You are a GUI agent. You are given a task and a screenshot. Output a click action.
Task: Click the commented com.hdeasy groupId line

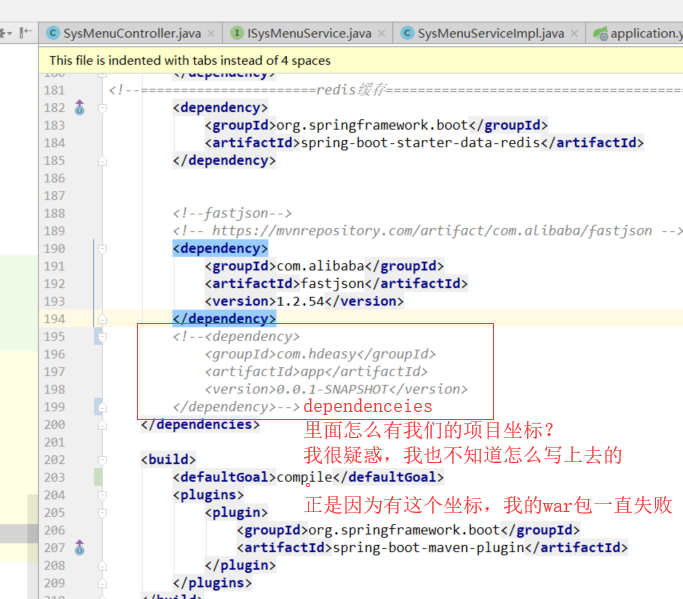320,354
